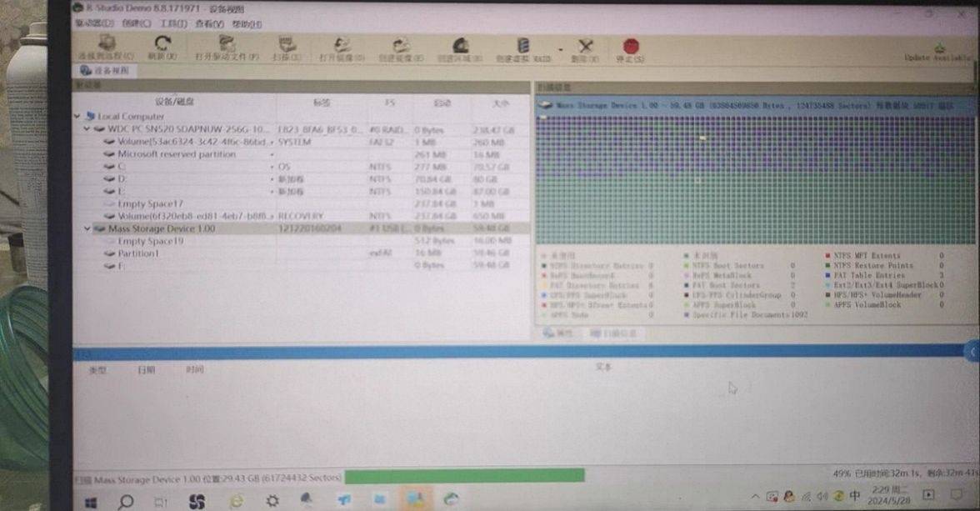Open Windows taskbar search
This screenshot has width=980, height=511.
point(126,502)
